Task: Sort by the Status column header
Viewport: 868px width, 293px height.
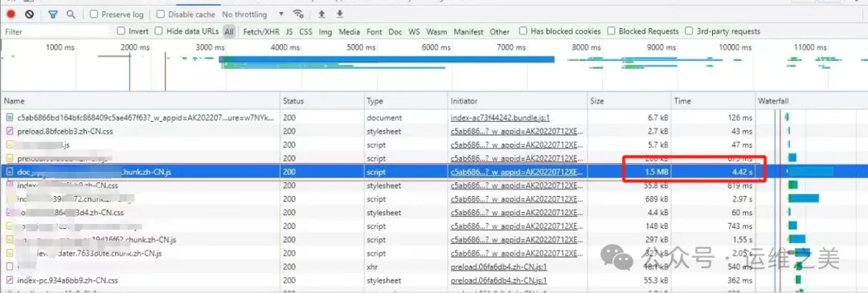Action: 321,102
